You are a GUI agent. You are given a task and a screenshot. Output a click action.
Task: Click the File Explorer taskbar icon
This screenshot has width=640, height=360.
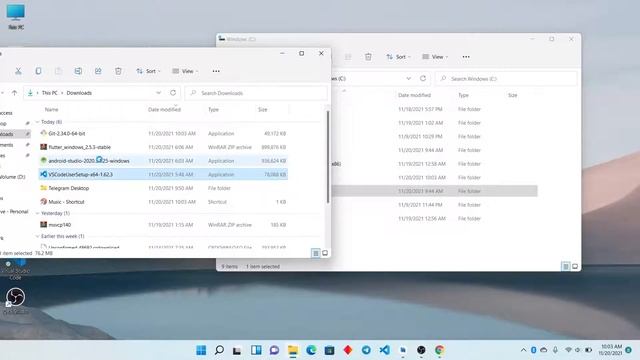(x=293, y=350)
